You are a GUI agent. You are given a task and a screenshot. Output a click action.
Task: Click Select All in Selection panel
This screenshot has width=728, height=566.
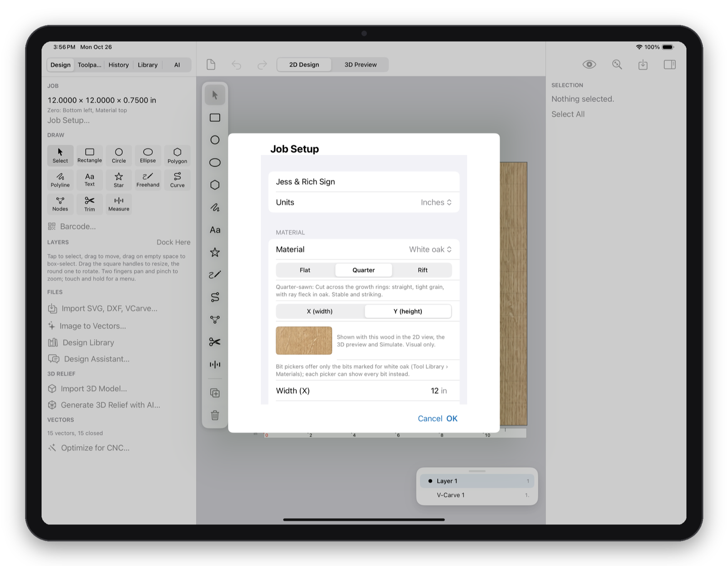click(568, 114)
